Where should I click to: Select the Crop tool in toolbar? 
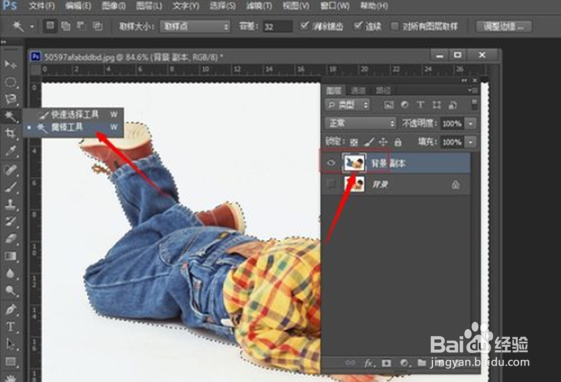click(x=10, y=133)
